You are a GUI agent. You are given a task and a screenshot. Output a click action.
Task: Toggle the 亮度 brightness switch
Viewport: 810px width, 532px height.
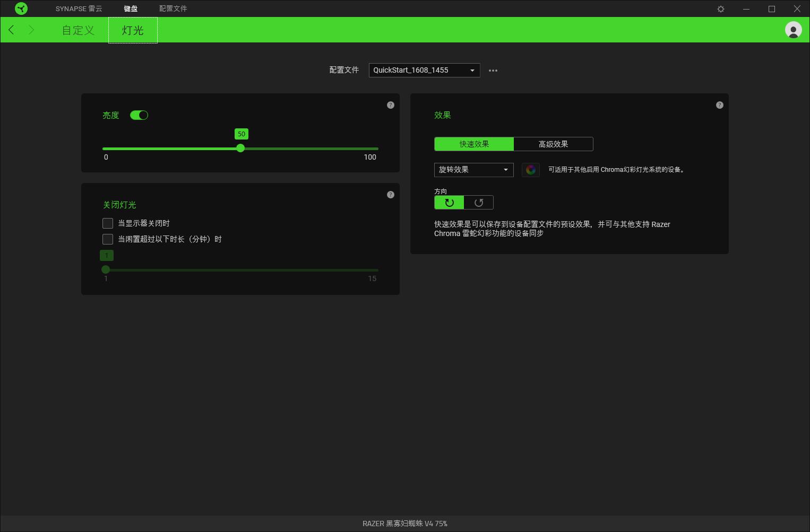click(139, 115)
